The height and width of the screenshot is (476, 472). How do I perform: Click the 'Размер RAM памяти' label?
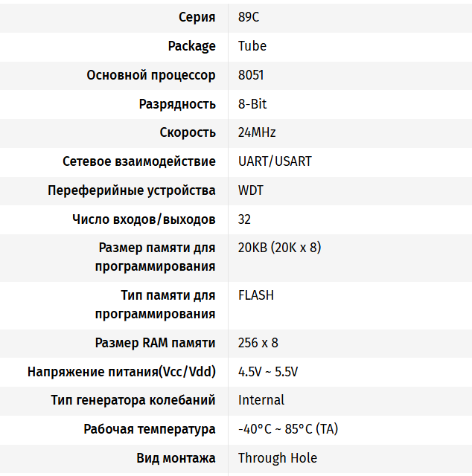coord(156,343)
